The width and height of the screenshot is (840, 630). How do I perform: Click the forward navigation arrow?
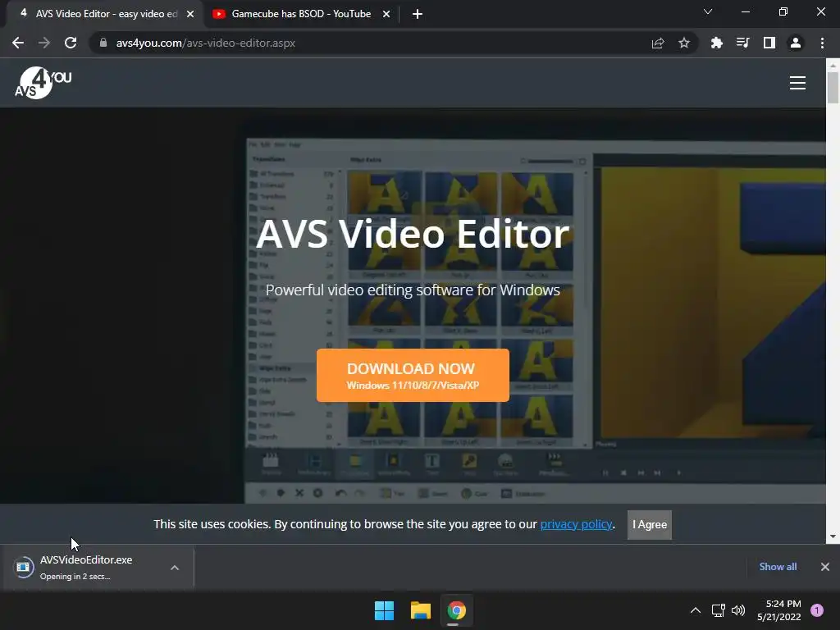click(x=44, y=43)
